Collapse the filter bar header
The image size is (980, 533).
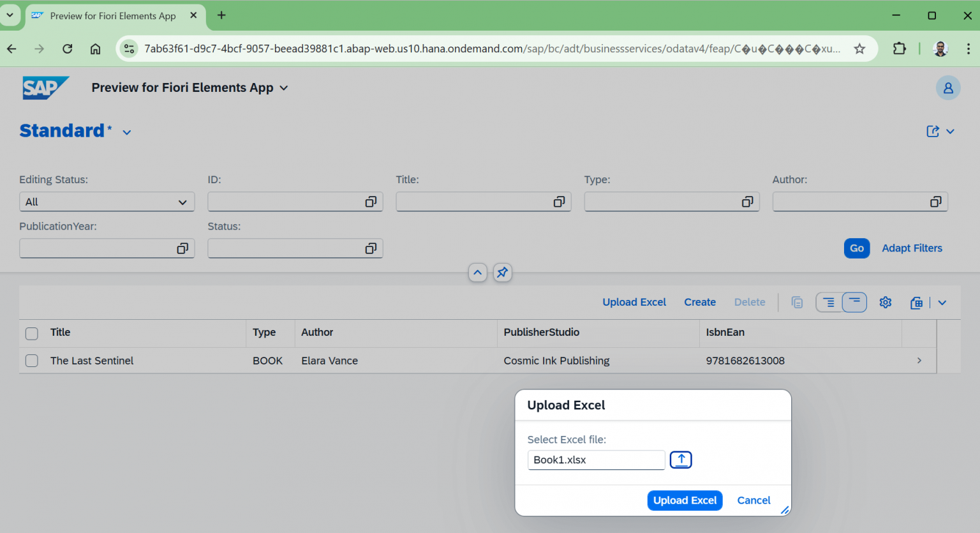click(478, 273)
